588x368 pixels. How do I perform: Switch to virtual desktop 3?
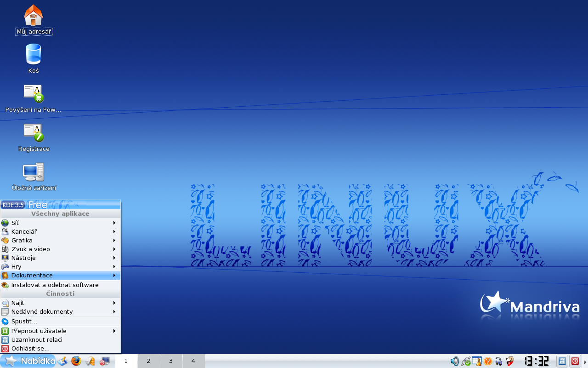(171, 361)
